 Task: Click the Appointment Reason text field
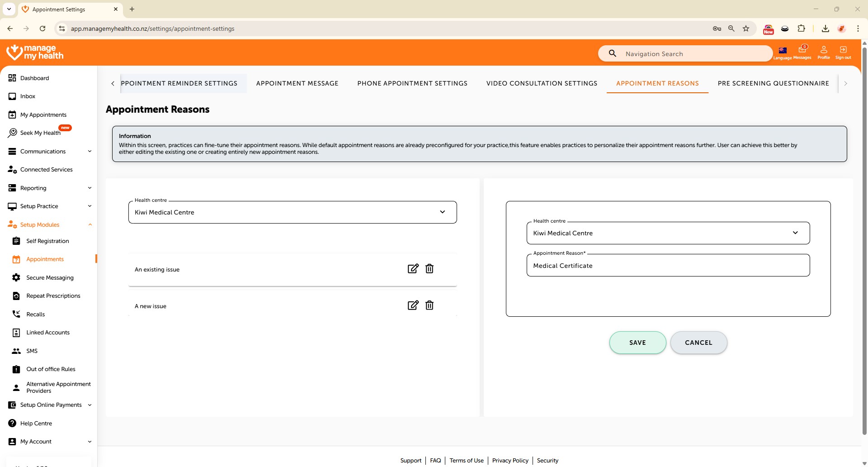(668, 266)
